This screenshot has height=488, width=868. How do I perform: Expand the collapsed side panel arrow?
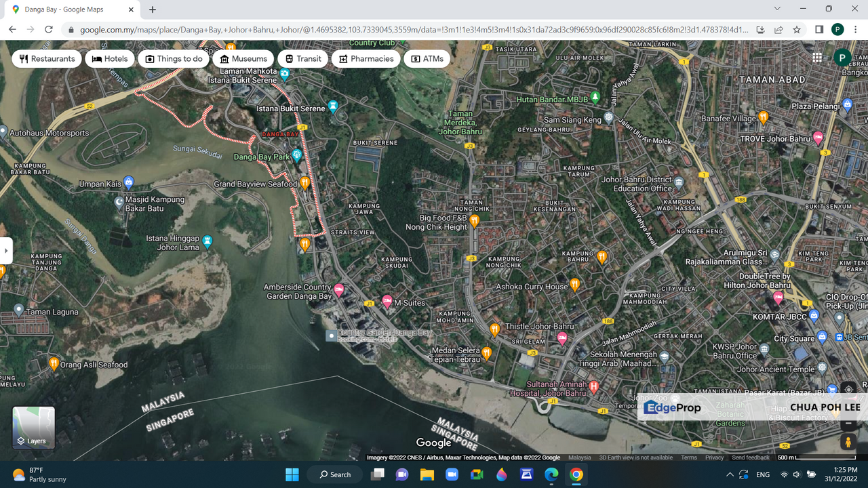point(6,251)
